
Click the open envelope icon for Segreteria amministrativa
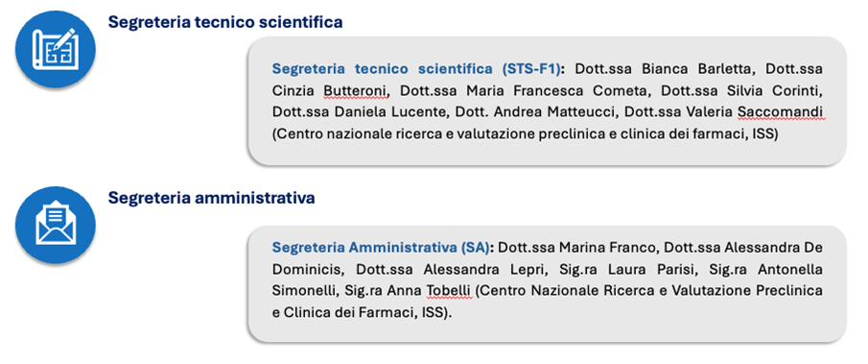tap(55, 223)
